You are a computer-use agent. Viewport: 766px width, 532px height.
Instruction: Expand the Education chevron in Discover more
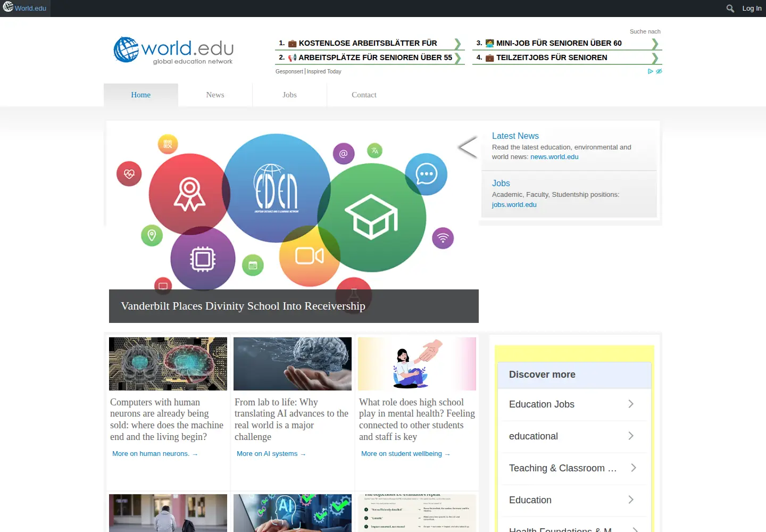coord(631,500)
